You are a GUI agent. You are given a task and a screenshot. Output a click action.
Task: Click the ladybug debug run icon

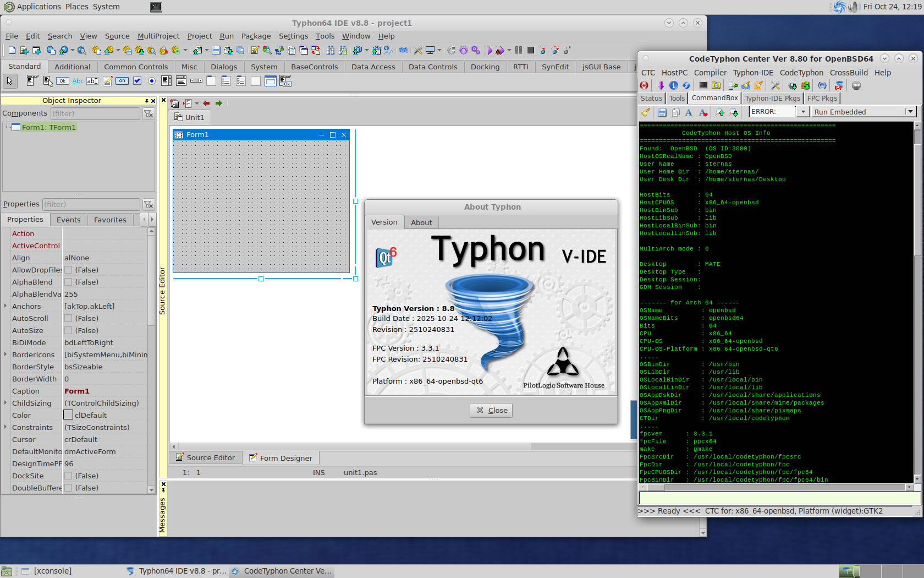tap(499, 51)
